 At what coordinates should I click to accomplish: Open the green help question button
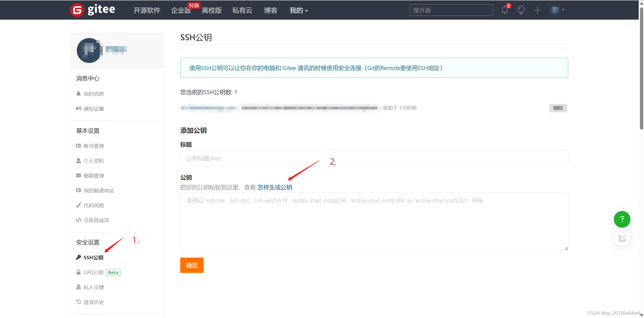click(x=622, y=219)
